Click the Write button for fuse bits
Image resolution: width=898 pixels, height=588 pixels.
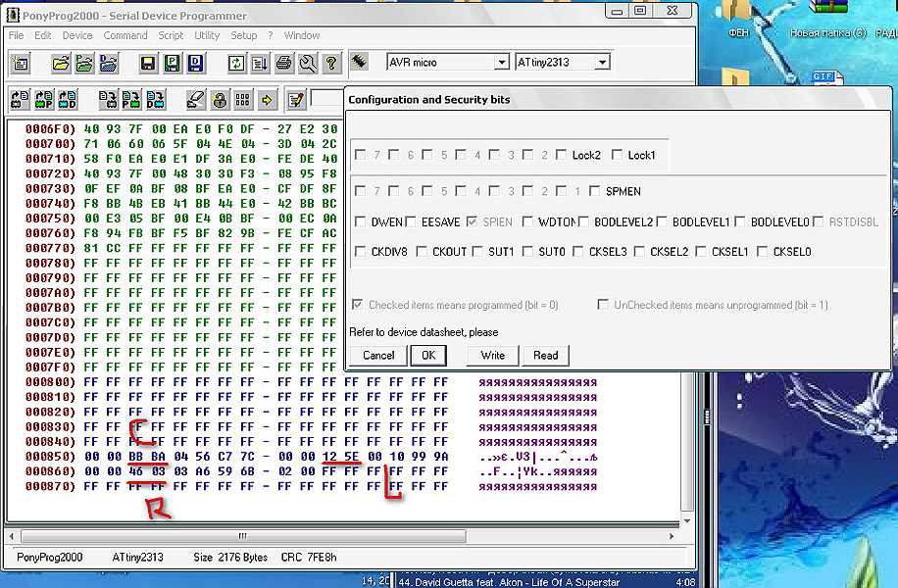click(x=492, y=356)
